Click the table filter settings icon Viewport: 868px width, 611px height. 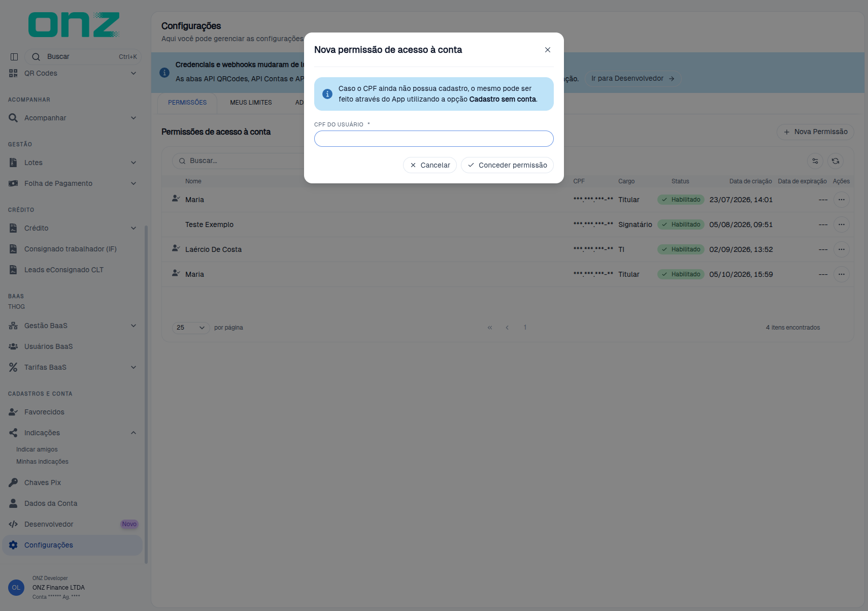click(815, 161)
